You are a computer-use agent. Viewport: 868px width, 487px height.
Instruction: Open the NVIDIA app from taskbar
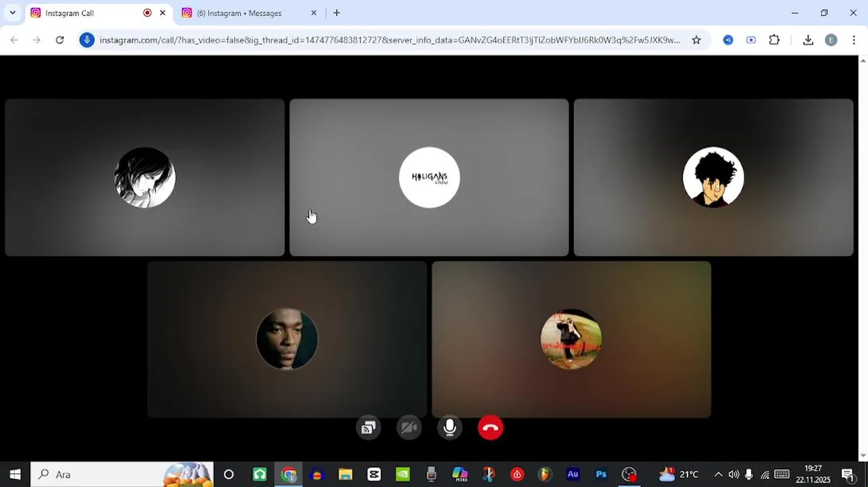tap(402, 474)
